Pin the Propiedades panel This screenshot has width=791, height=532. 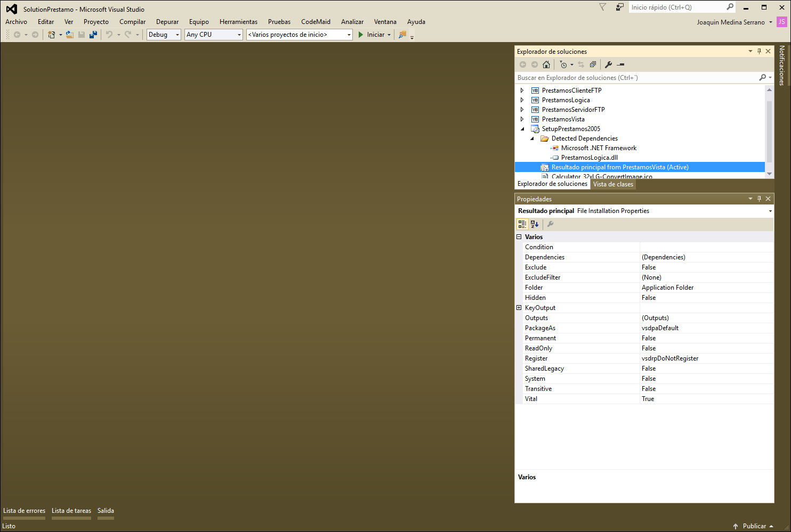point(760,199)
